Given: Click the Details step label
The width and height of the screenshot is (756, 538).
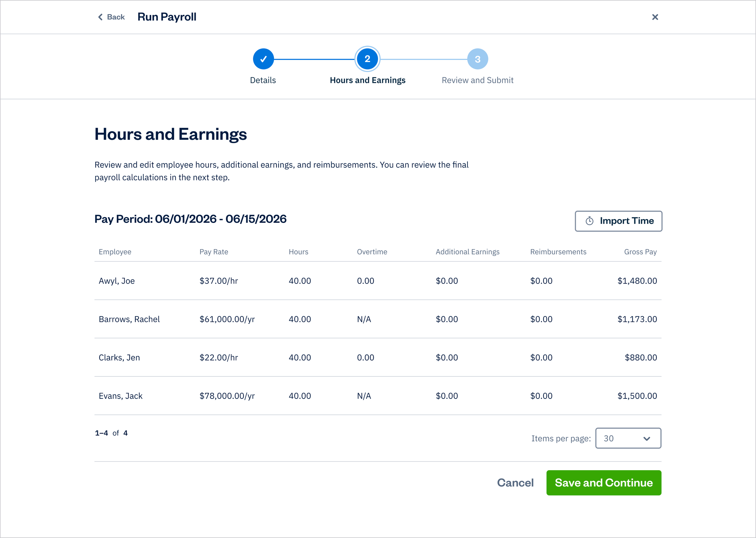Looking at the screenshot, I should pos(263,80).
